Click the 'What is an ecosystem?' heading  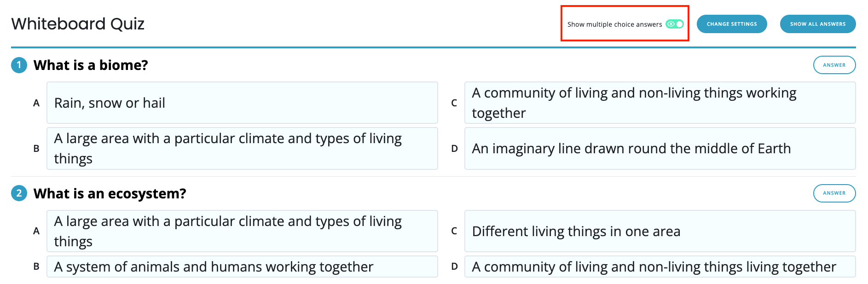point(110,193)
